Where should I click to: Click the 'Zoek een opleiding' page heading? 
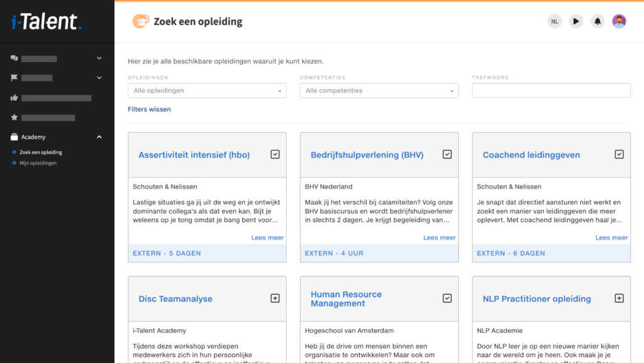tap(198, 22)
